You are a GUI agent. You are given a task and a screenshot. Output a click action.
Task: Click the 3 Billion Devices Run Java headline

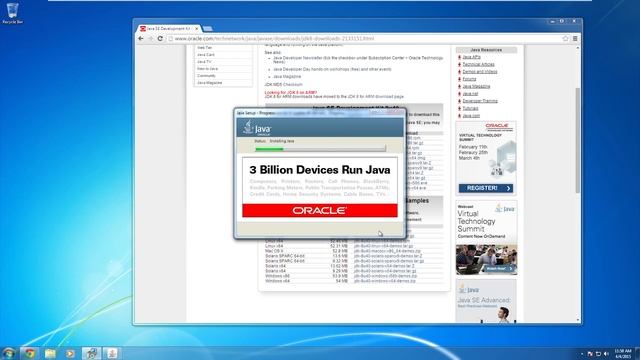point(320,170)
